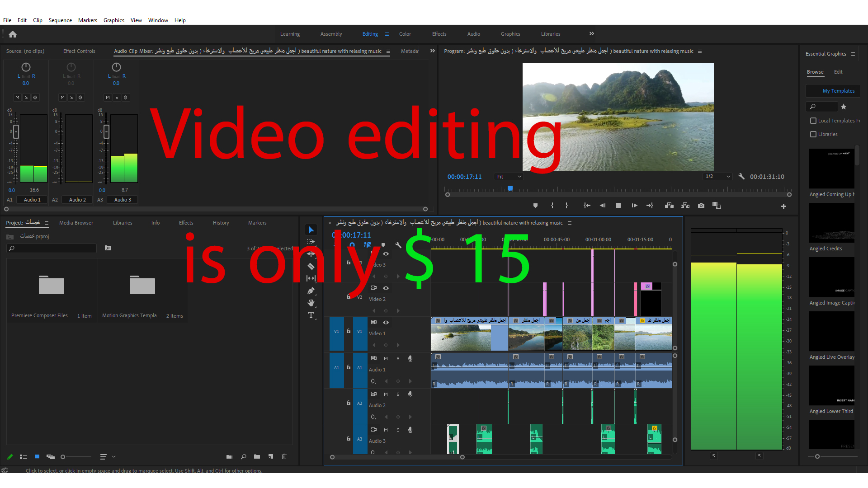
Task: Enable the Libraries checkbox
Action: 813,134
